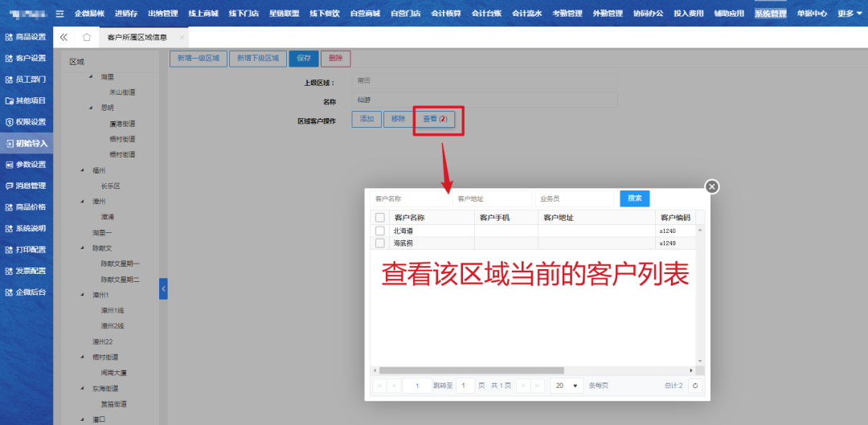The height and width of the screenshot is (425, 868).
Task: Click the blue 搜索 button
Action: pyautogui.click(x=634, y=198)
